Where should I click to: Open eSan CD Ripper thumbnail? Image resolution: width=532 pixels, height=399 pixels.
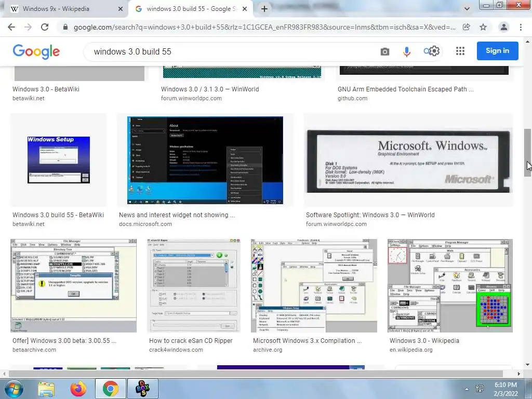pos(193,286)
